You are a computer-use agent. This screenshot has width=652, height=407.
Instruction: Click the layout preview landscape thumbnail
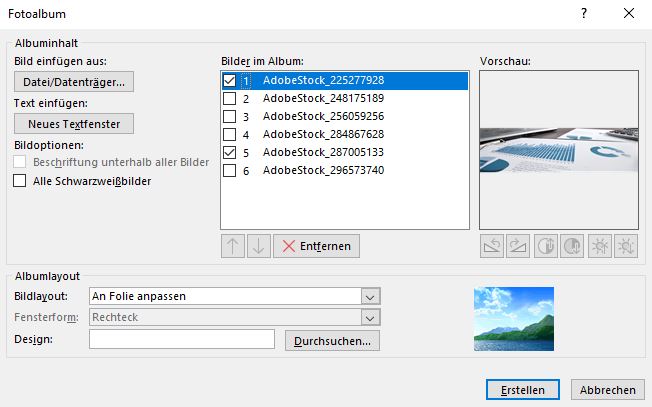coord(514,319)
